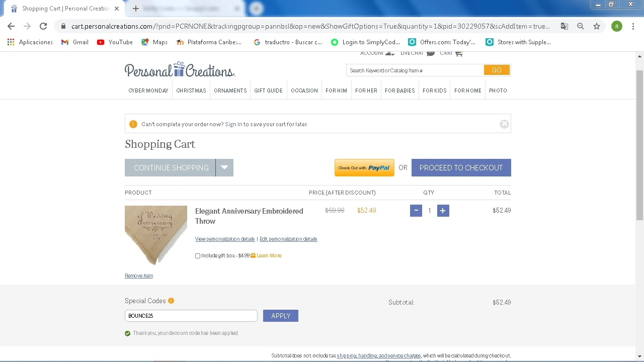Click the special code field containing BOUNCE25

191,316
